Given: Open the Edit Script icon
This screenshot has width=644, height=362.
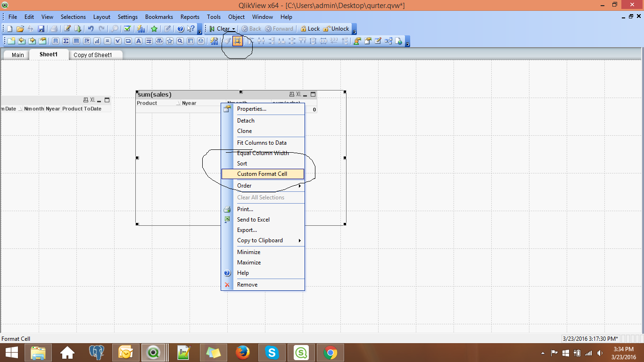Looking at the screenshot, I should [67, 29].
